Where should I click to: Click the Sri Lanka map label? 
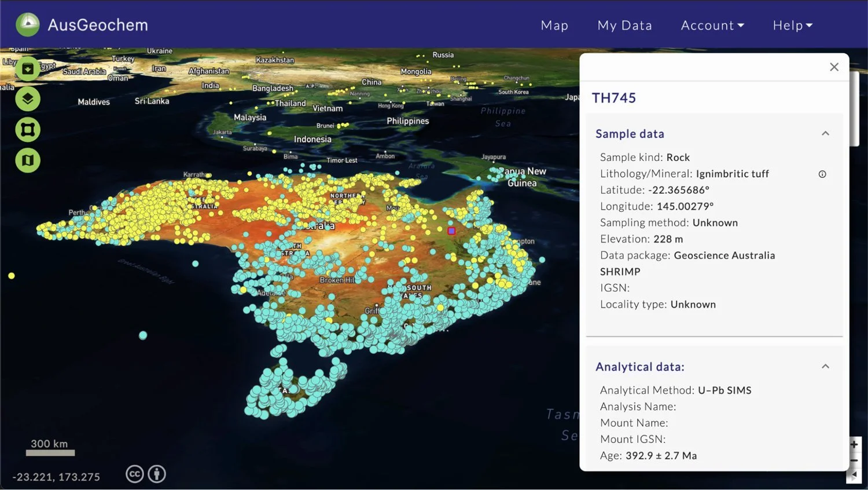tap(152, 101)
